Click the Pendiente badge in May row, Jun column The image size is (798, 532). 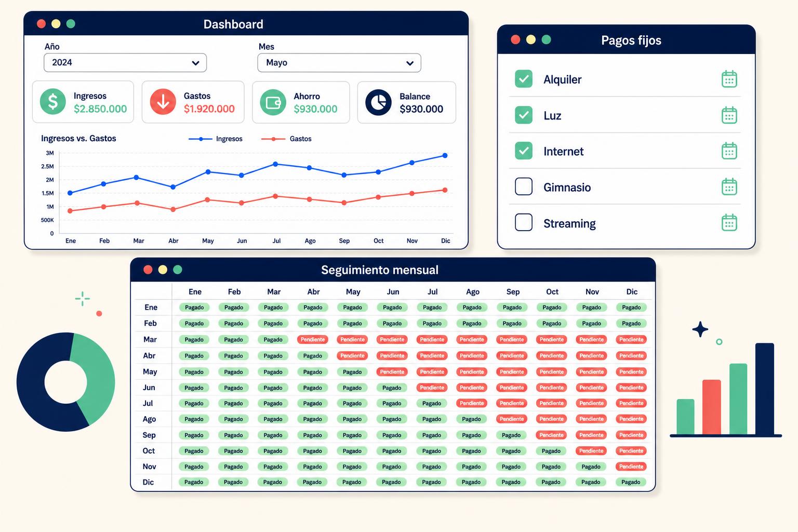pos(392,372)
